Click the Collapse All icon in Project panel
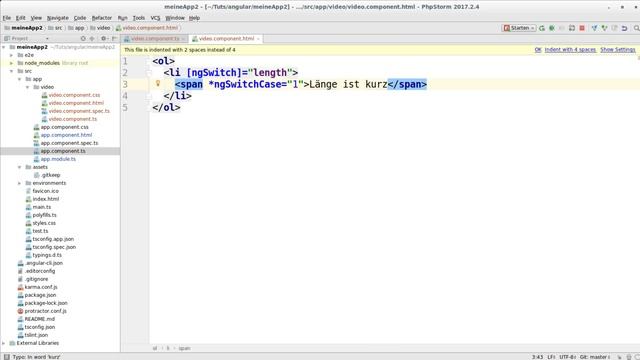This screenshot has height=360, width=640. [x=92, y=38]
